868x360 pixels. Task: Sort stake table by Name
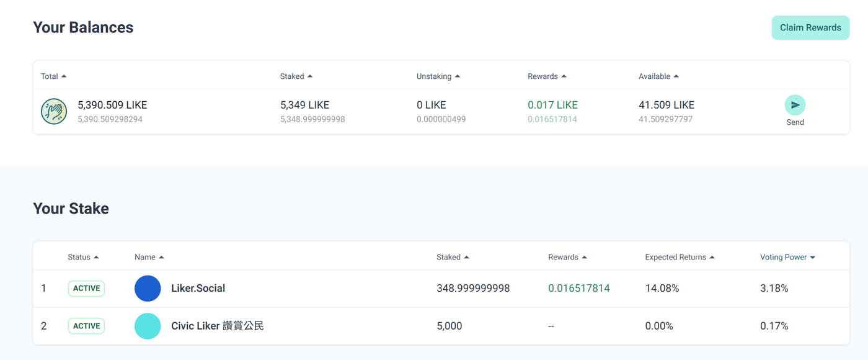(x=149, y=257)
